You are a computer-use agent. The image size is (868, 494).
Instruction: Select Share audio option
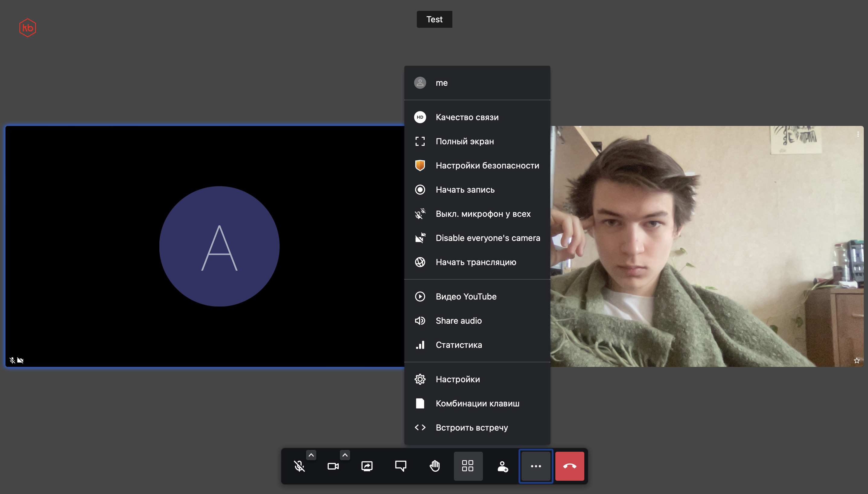(x=477, y=321)
